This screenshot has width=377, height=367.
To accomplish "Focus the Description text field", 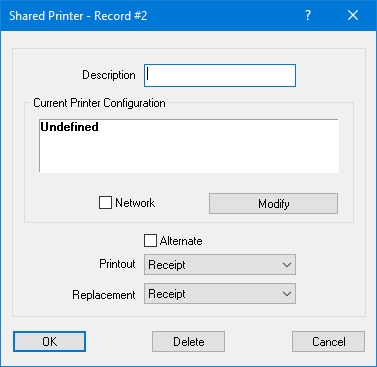I will [220, 75].
